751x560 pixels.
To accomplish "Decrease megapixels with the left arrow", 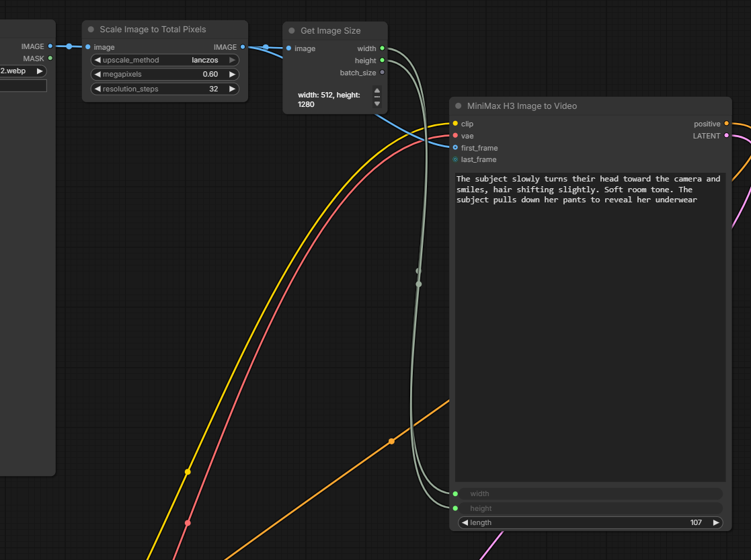I will point(97,74).
